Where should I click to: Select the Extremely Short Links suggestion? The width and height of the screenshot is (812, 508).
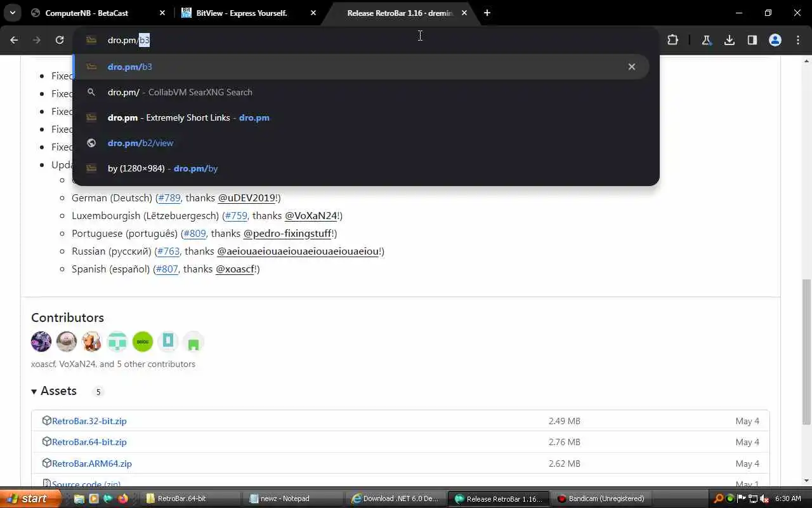[x=362, y=117]
